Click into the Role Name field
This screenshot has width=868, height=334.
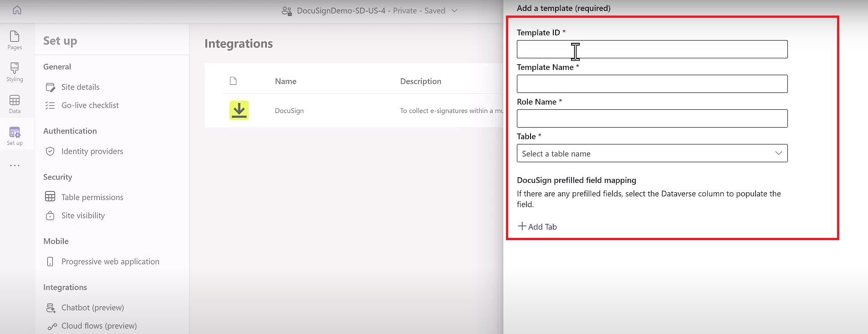click(x=652, y=118)
